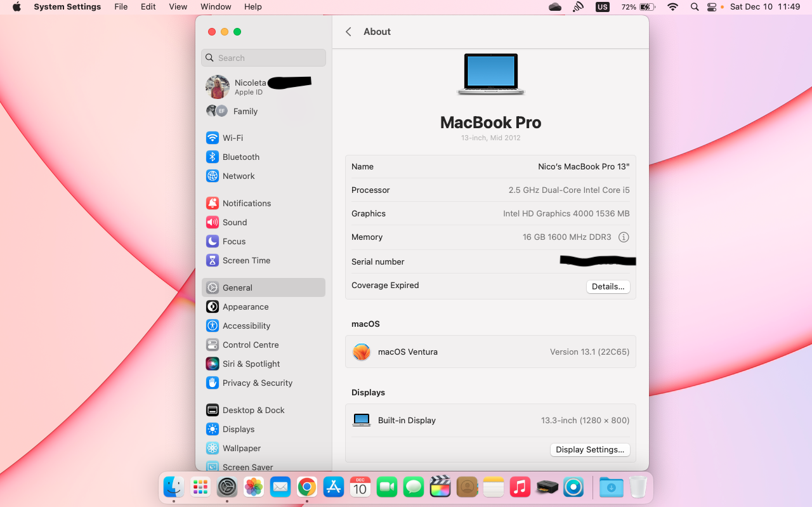Open the View menu
812x507 pixels.
[x=178, y=7]
